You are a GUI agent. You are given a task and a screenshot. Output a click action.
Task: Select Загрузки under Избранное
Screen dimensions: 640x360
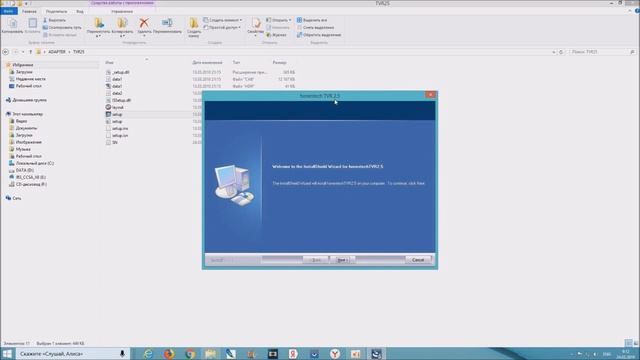point(24,72)
